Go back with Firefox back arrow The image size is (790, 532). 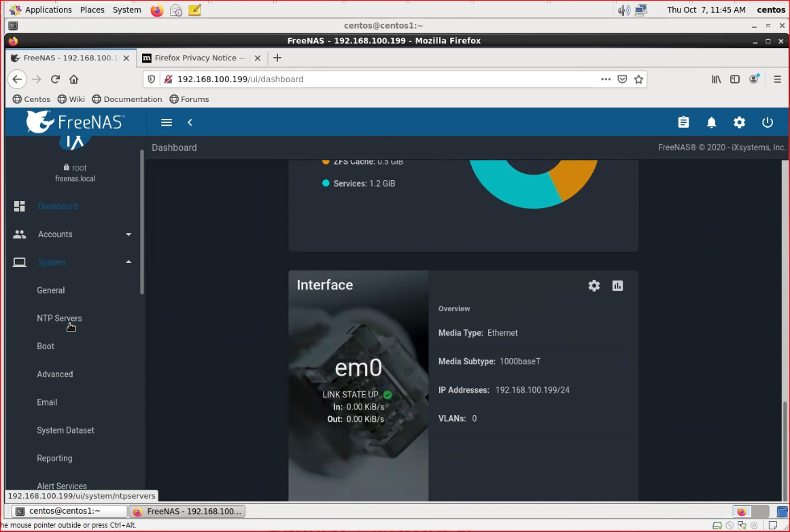(17, 79)
